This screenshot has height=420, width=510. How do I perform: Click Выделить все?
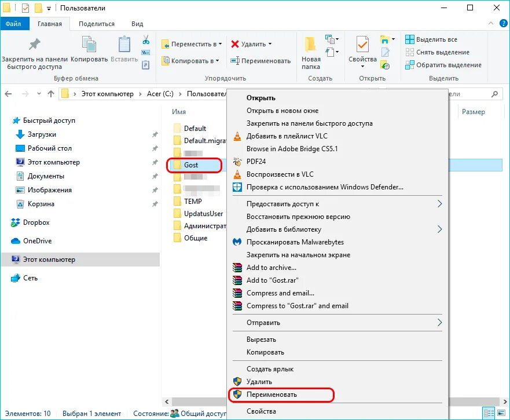431,39
